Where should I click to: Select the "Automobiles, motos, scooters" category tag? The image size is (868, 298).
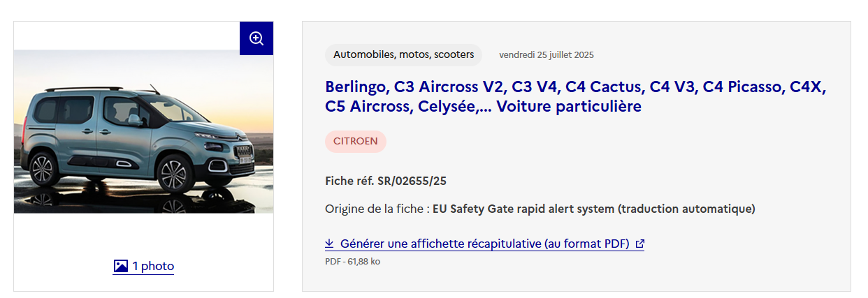pos(403,54)
